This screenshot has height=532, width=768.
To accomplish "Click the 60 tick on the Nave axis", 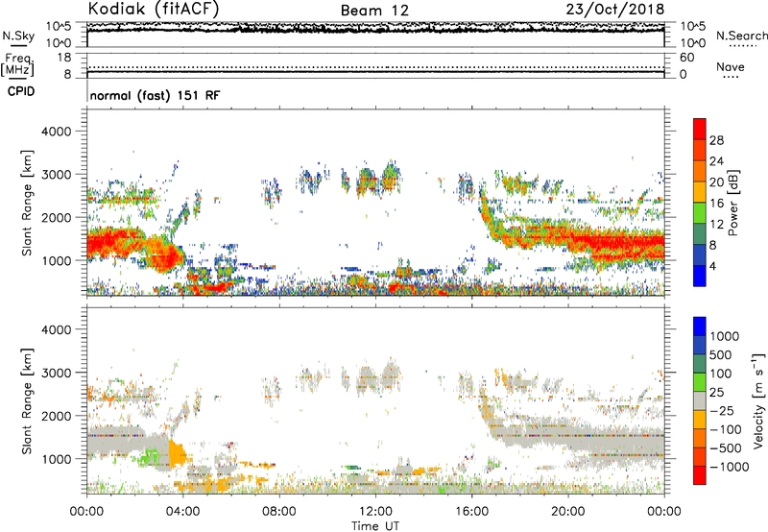I will coord(686,58).
